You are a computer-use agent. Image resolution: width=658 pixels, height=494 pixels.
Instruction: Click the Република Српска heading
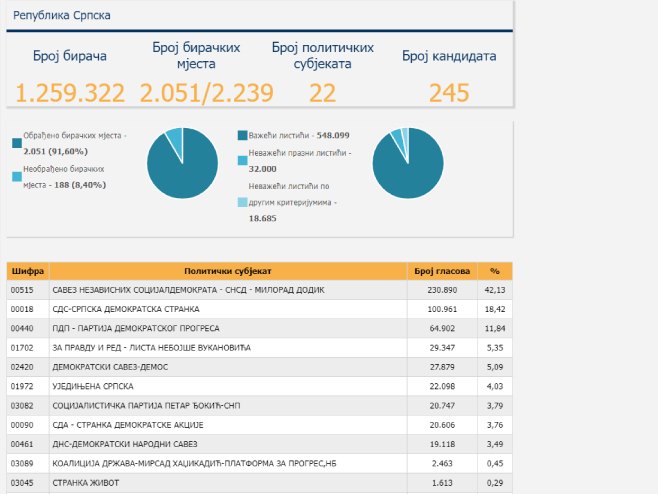(62, 16)
